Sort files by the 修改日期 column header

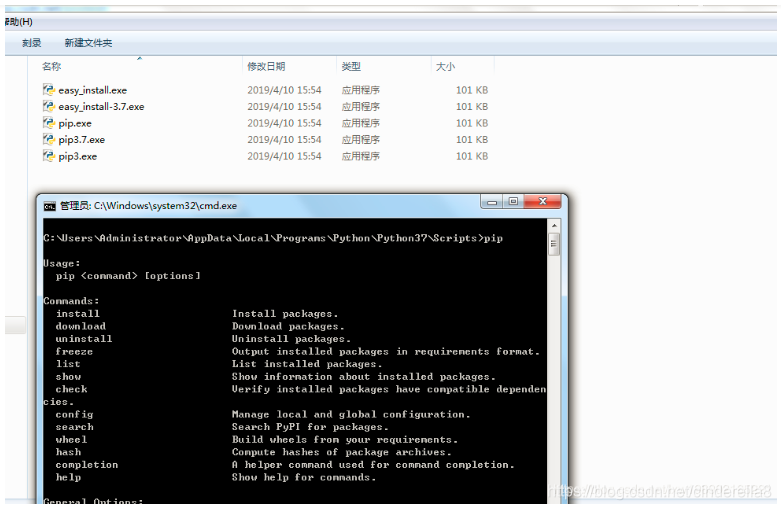266,66
